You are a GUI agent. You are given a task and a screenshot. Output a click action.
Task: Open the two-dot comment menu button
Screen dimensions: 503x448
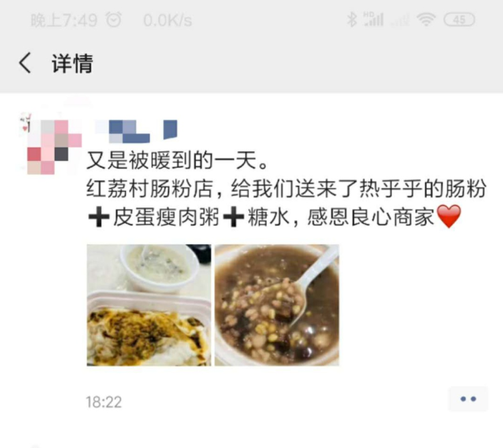click(x=468, y=399)
